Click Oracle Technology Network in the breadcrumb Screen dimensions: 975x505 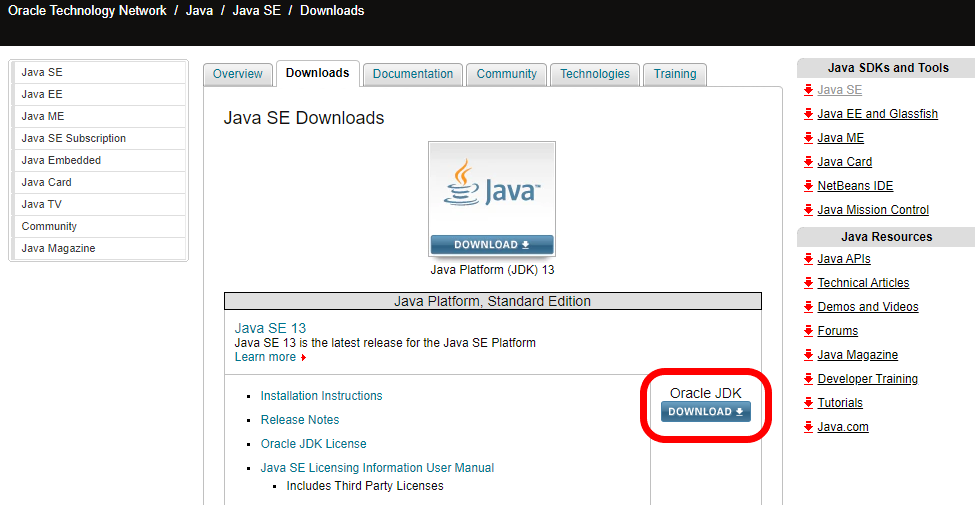coord(87,11)
